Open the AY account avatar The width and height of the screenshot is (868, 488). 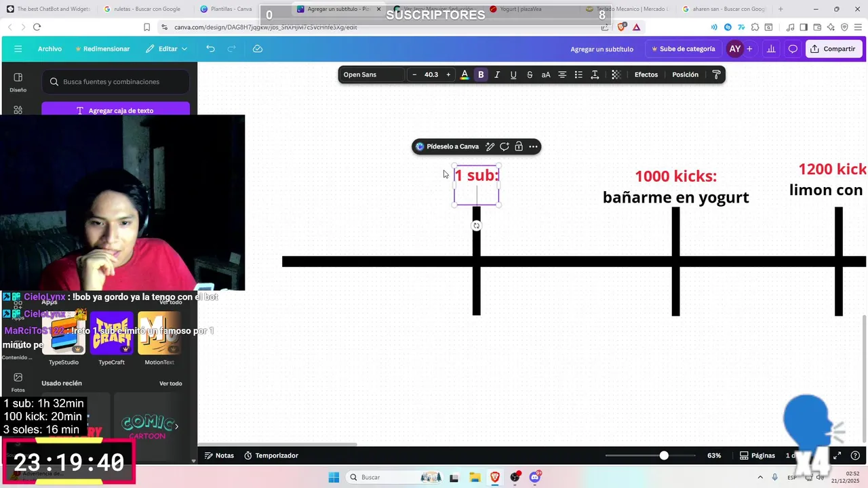click(x=735, y=49)
